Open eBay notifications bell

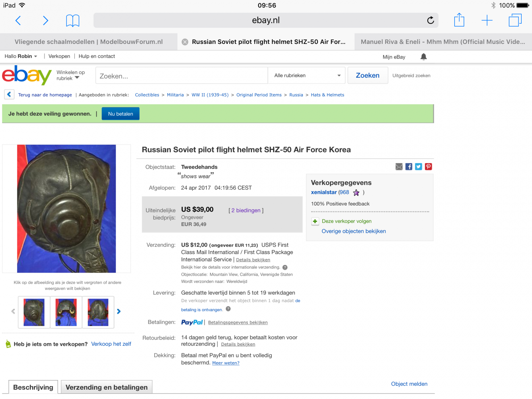point(424,57)
